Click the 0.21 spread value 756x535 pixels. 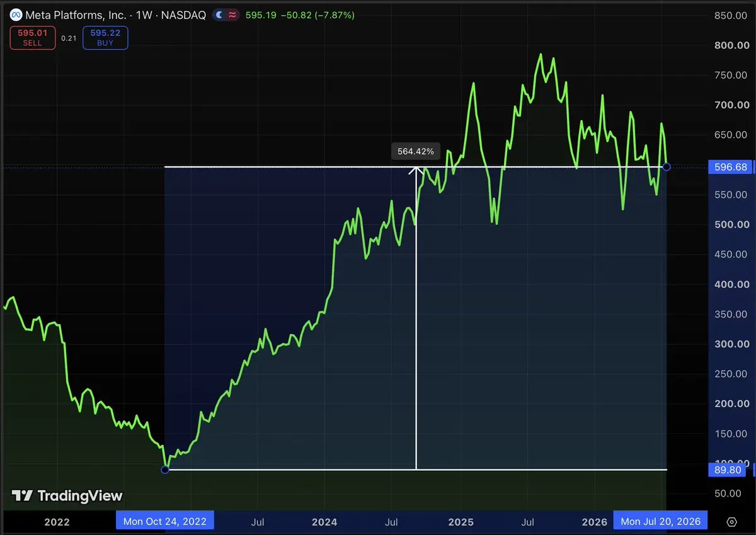click(69, 38)
